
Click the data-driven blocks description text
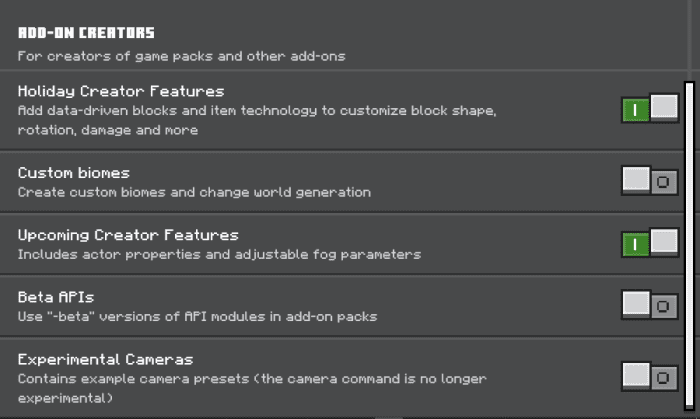[257, 120]
